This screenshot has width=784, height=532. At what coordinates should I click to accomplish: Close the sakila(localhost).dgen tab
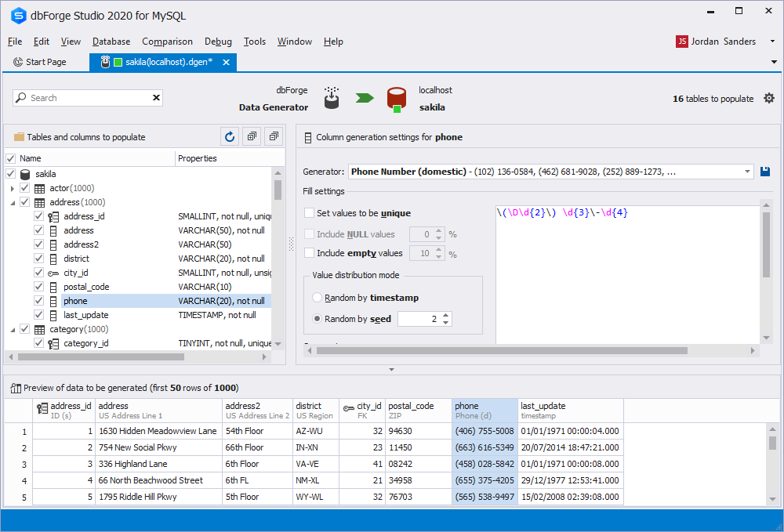226,62
